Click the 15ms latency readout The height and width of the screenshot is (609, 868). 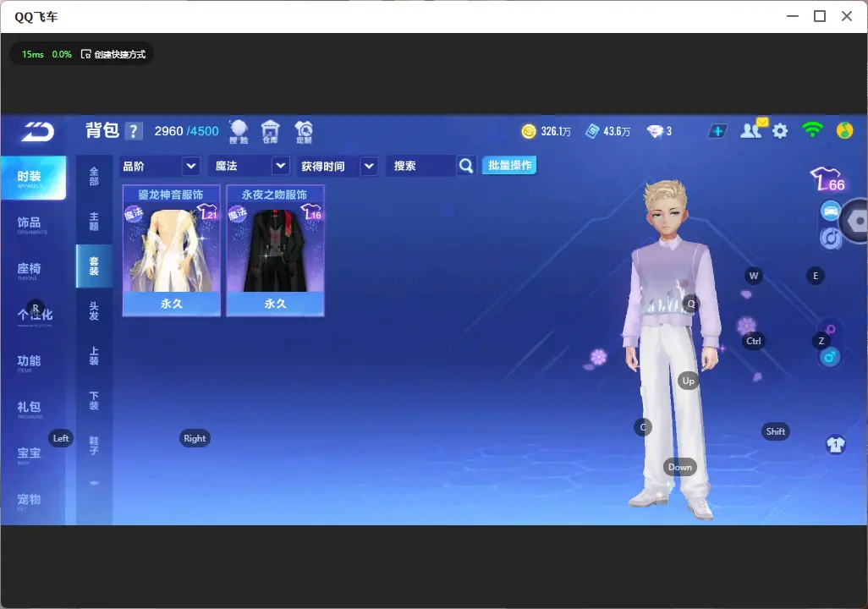tap(33, 54)
